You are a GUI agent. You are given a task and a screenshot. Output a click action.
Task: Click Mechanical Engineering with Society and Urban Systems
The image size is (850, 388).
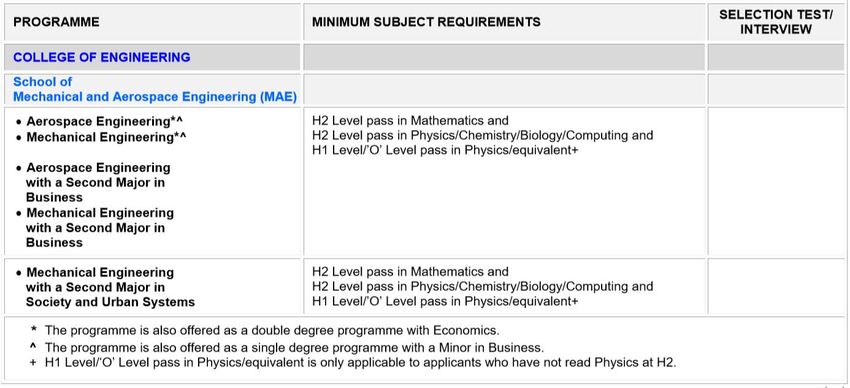point(106,287)
